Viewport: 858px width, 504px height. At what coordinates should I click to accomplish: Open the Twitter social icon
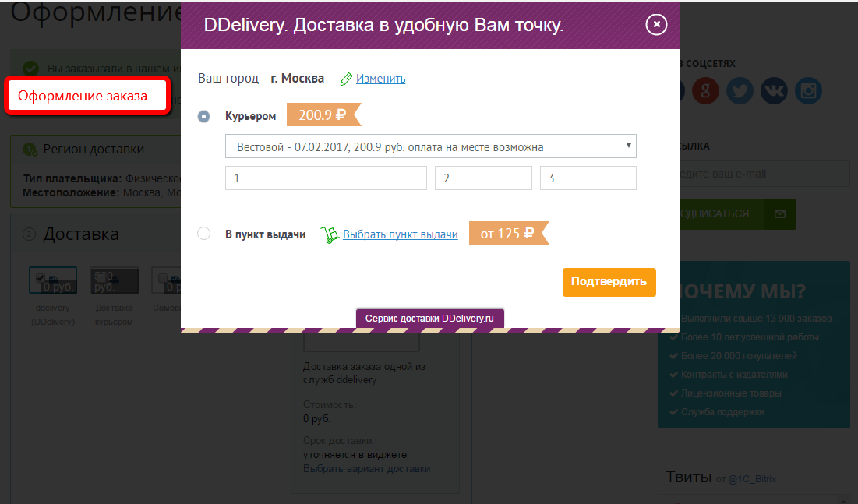[740, 91]
